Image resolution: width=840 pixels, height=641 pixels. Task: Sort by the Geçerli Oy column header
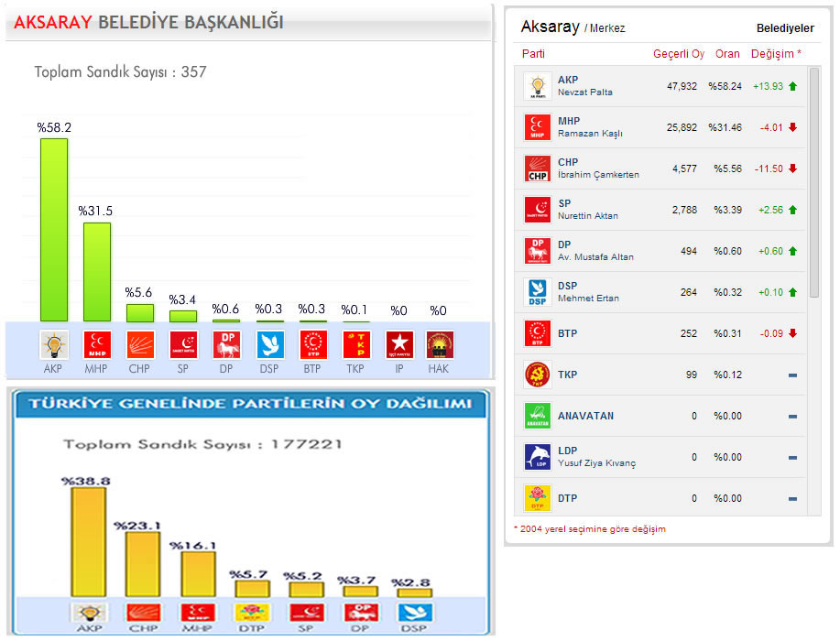(678, 54)
